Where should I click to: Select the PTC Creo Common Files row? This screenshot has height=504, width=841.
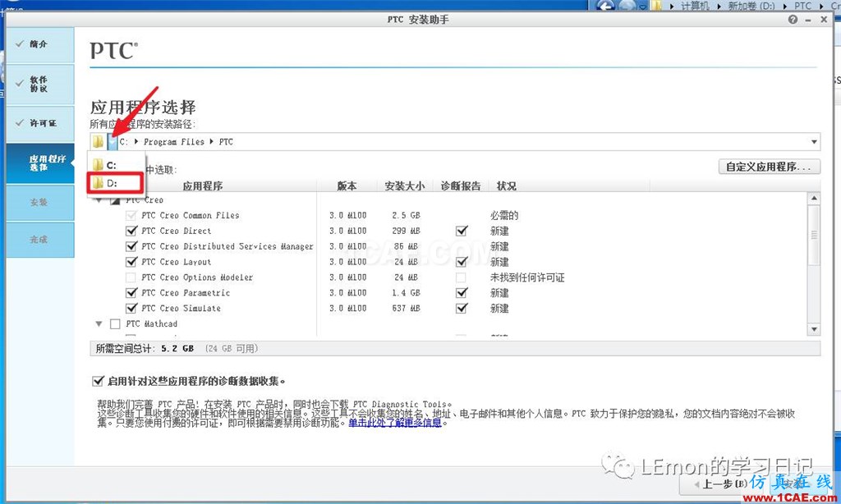point(191,216)
